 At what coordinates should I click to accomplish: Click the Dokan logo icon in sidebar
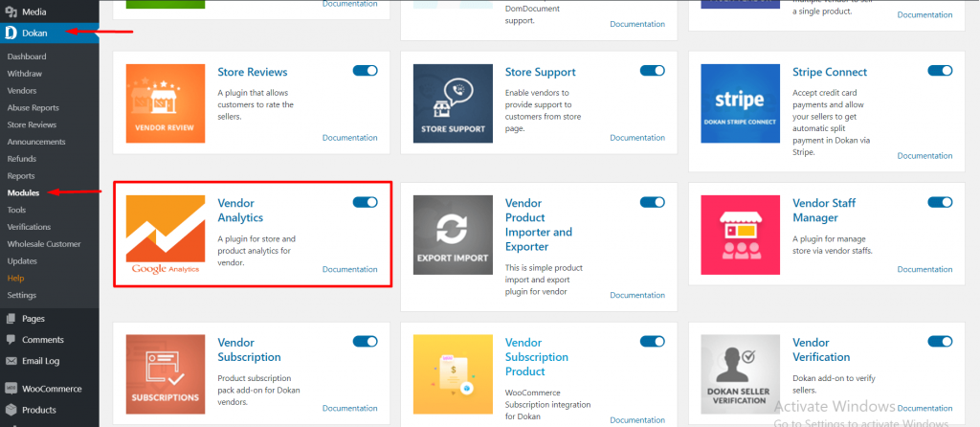pos(11,33)
